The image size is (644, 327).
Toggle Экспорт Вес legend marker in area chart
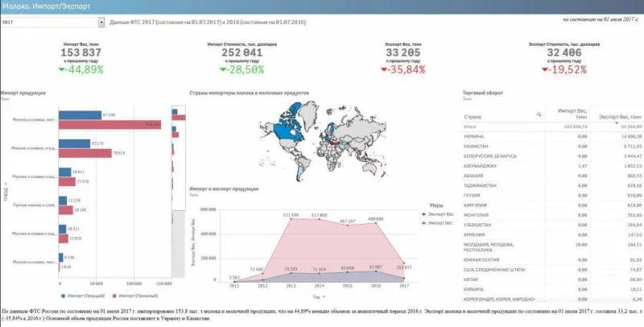pos(423,214)
